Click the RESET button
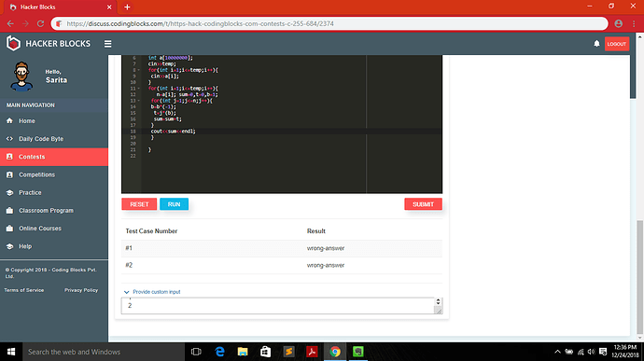644x361 pixels. (x=139, y=204)
